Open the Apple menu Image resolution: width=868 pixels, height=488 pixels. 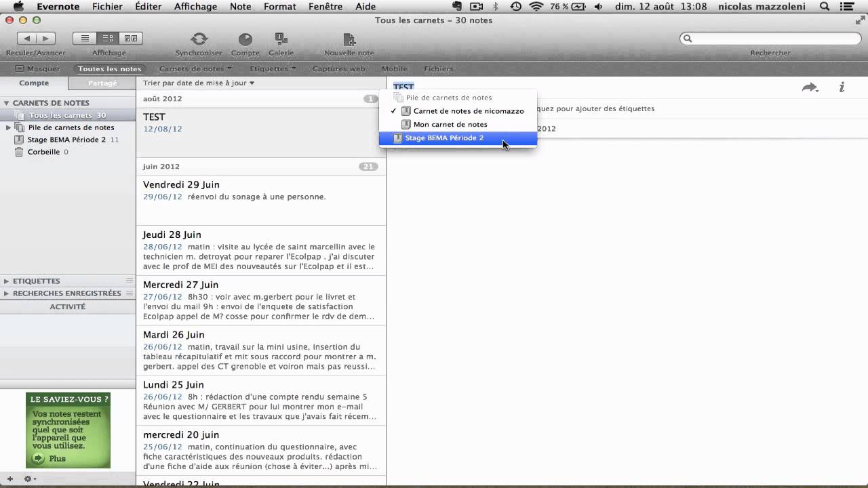click(18, 7)
